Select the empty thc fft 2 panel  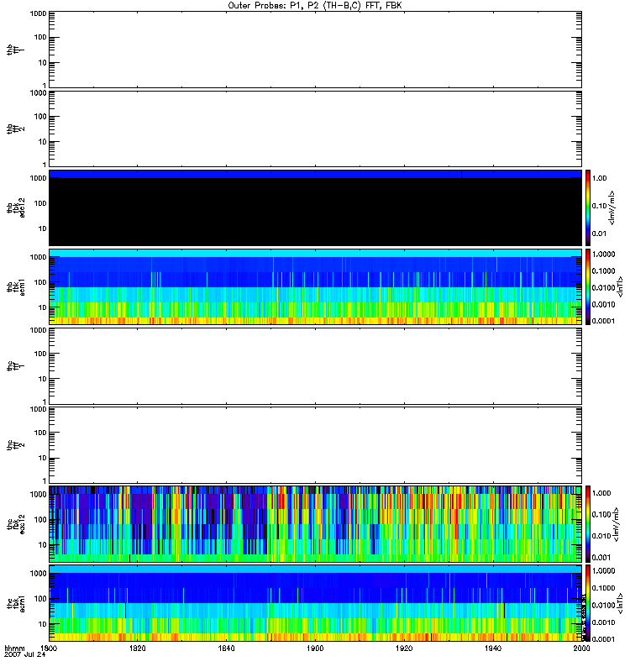[314, 444]
